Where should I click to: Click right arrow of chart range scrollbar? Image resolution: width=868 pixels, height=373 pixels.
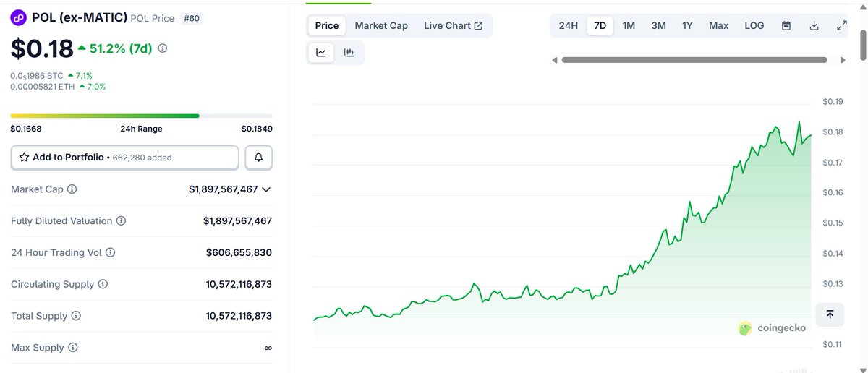point(843,60)
